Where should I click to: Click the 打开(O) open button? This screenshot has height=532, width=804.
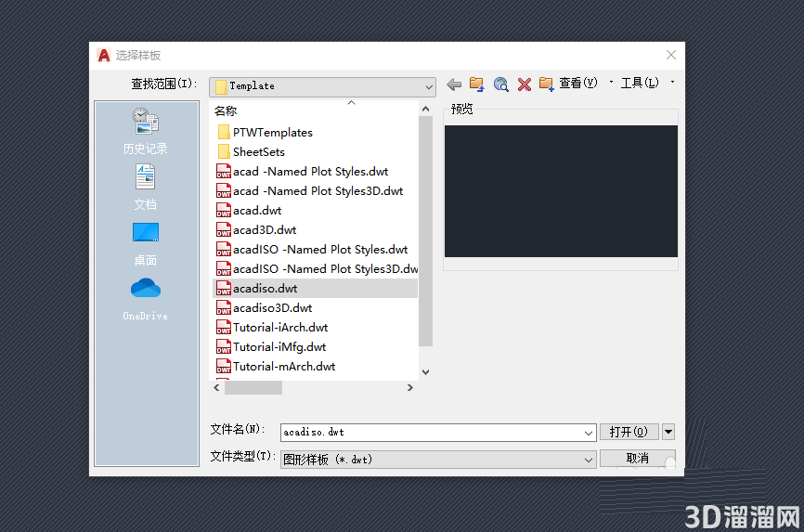(629, 432)
